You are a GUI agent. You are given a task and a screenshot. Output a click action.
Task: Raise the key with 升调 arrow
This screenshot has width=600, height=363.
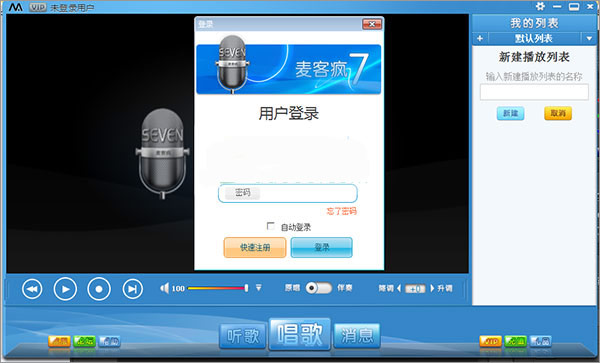[432, 288]
